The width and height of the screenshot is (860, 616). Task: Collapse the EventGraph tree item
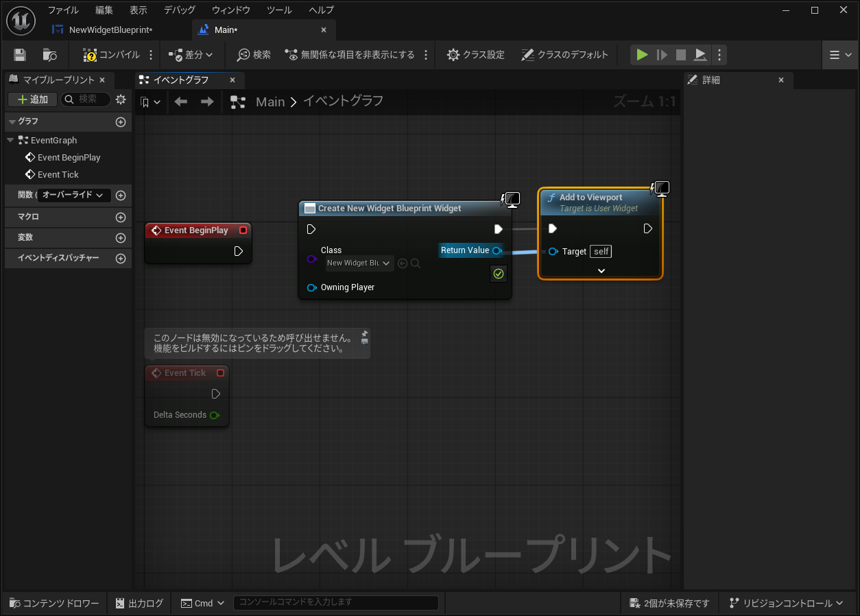[10, 140]
